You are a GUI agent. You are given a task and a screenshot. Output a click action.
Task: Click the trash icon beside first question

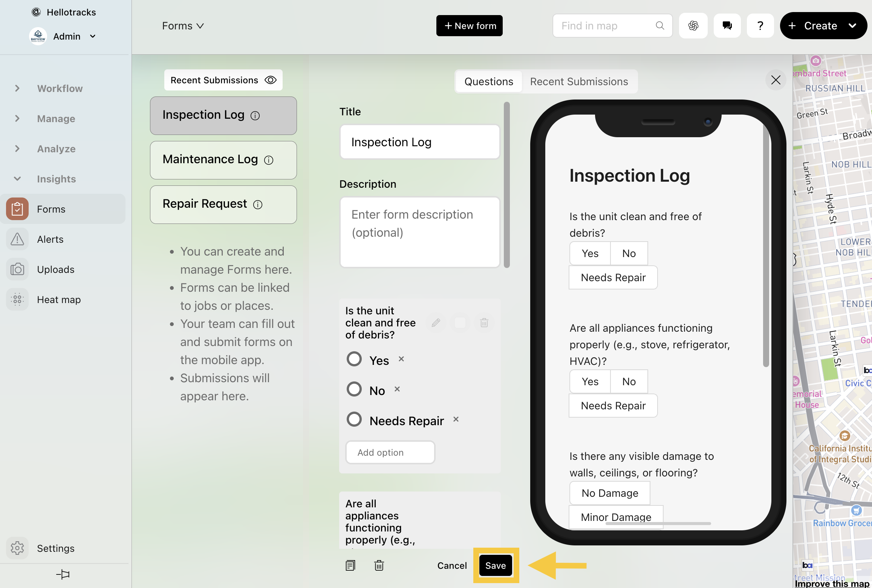(484, 323)
